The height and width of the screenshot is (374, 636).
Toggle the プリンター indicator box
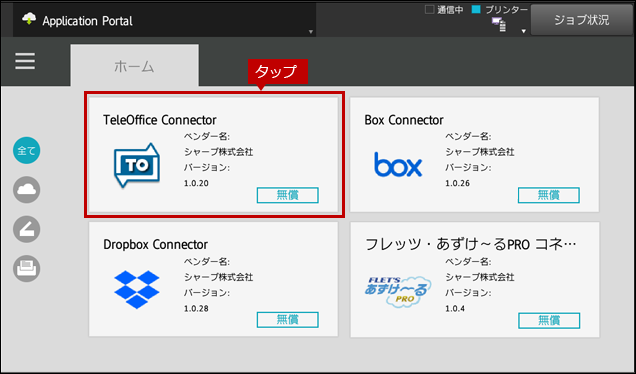tap(476, 9)
